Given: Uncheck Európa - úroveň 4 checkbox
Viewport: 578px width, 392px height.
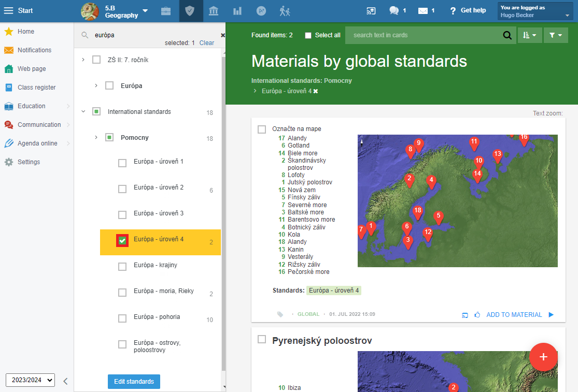Looking at the screenshot, I should pos(122,241).
